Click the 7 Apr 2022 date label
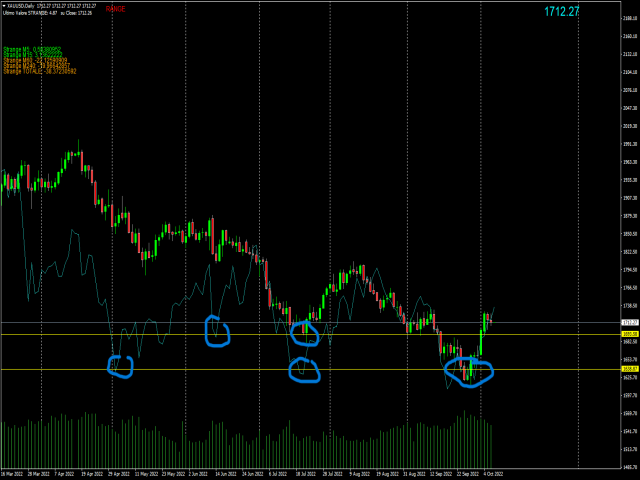This screenshot has height=480, width=640. (64, 474)
